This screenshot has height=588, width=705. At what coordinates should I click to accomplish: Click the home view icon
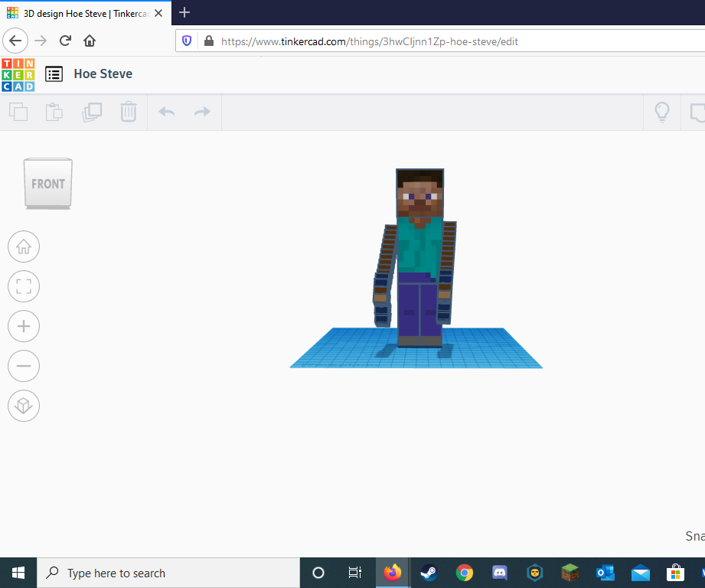click(x=24, y=247)
